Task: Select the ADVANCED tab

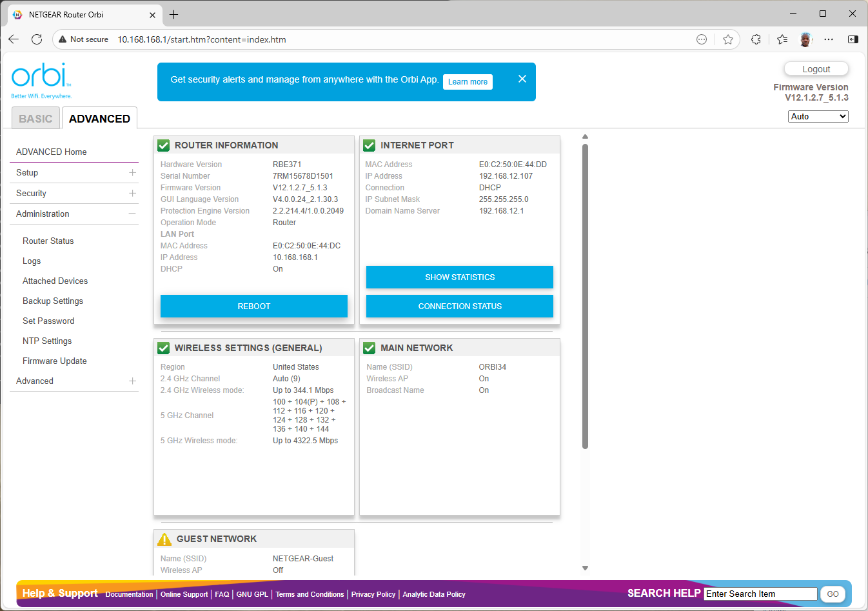Action: (99, 118)
